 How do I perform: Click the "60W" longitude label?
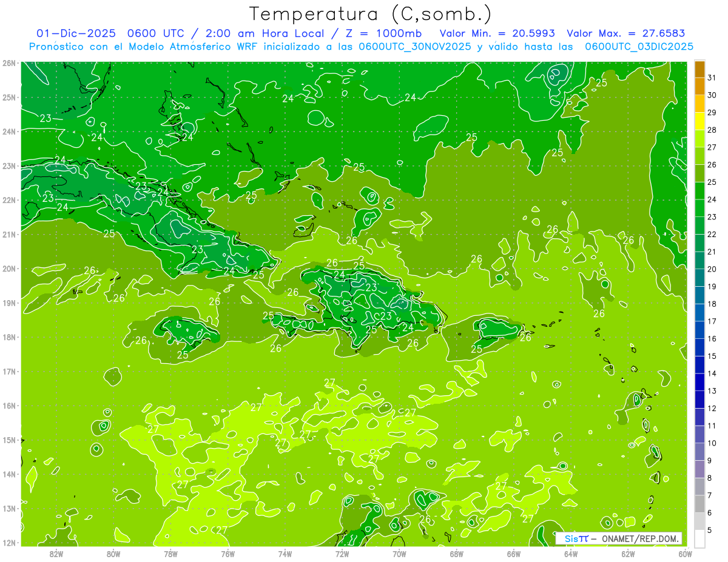(685, 554)
